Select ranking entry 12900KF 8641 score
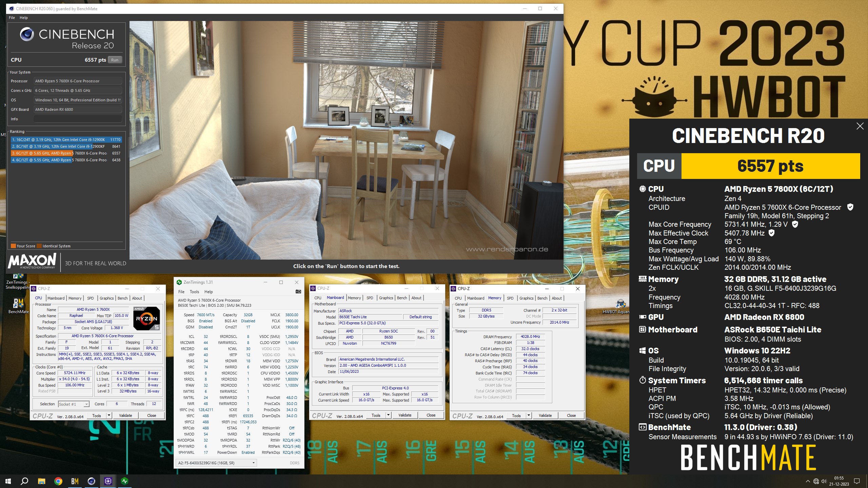Viewport: 868px width, 488px height. click(66, 146)
